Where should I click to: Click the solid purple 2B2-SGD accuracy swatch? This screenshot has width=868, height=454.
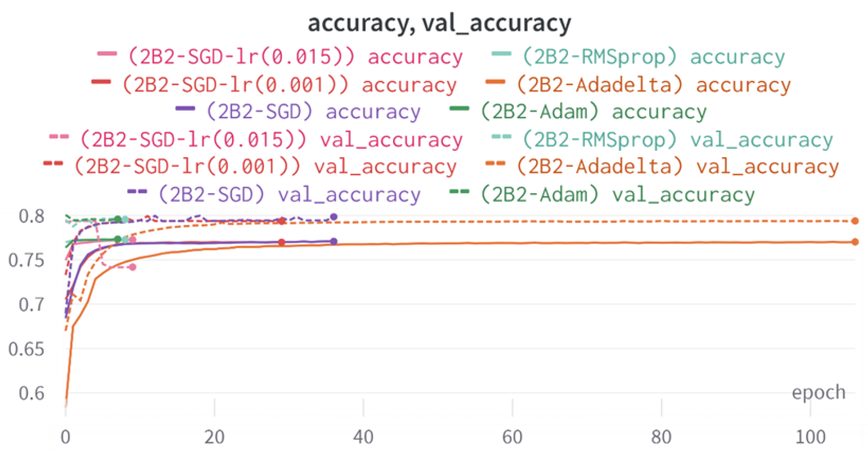pos(185,109)
